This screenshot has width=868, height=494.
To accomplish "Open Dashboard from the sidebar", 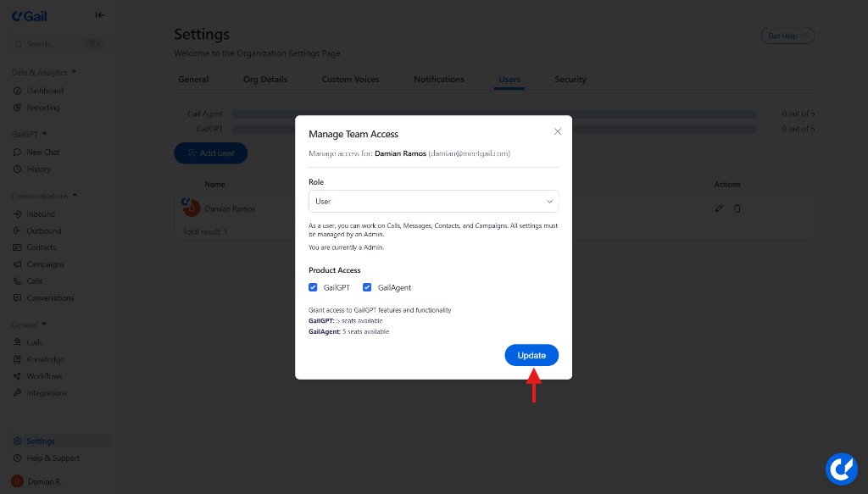I will [44, 91].
